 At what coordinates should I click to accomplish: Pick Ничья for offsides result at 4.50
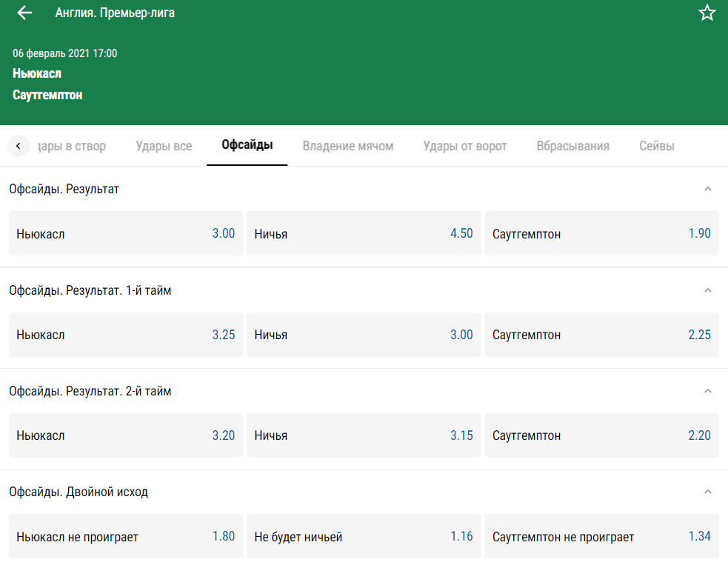tap(364, 233)
